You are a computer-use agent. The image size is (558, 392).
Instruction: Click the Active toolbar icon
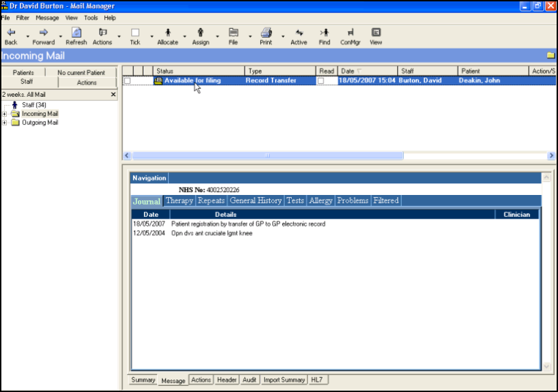299,32
